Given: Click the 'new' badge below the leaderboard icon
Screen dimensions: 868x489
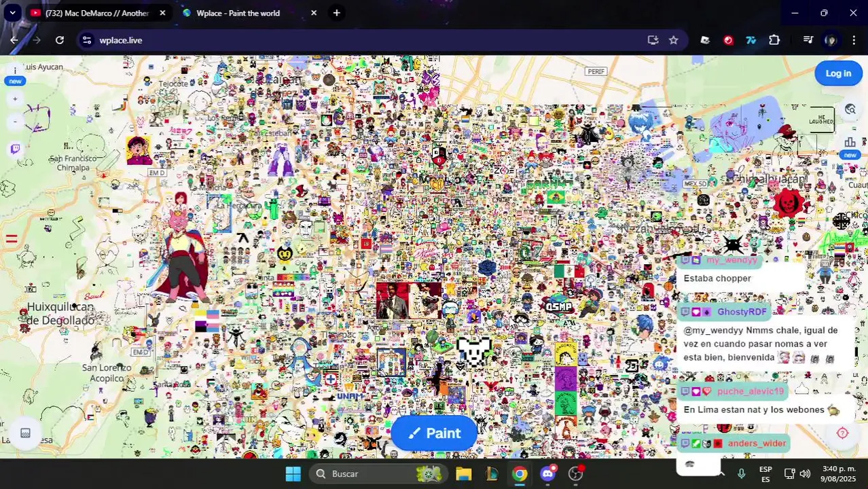Looking at the screenshot, I should (x=850, y=155).
